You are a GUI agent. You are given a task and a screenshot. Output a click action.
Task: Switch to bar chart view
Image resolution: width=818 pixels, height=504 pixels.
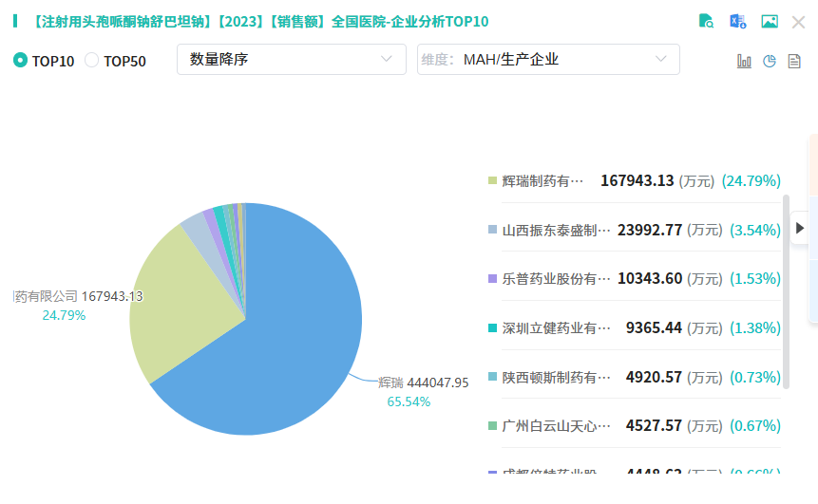click(744, 61)
